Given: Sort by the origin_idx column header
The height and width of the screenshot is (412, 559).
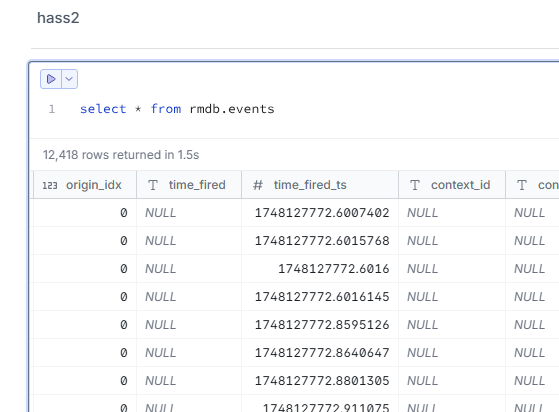Looking at the screenshot, I should click(85, 185).
